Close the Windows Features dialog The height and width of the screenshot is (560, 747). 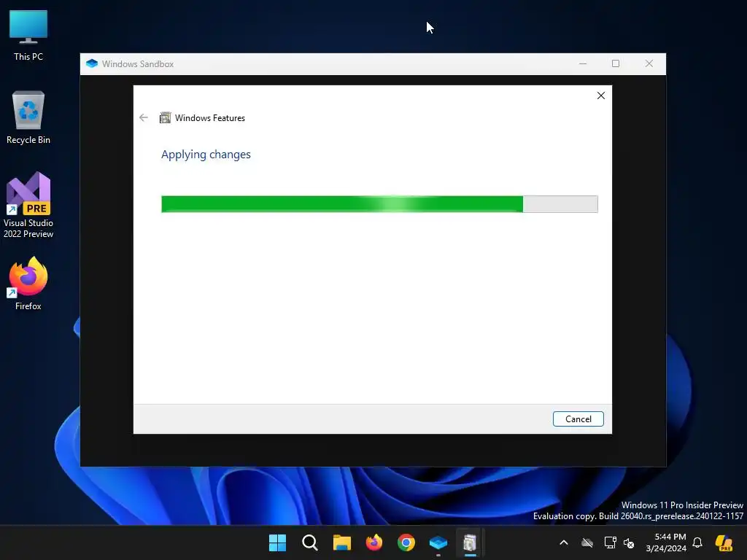pyautogui.click(x=601, y=96)
